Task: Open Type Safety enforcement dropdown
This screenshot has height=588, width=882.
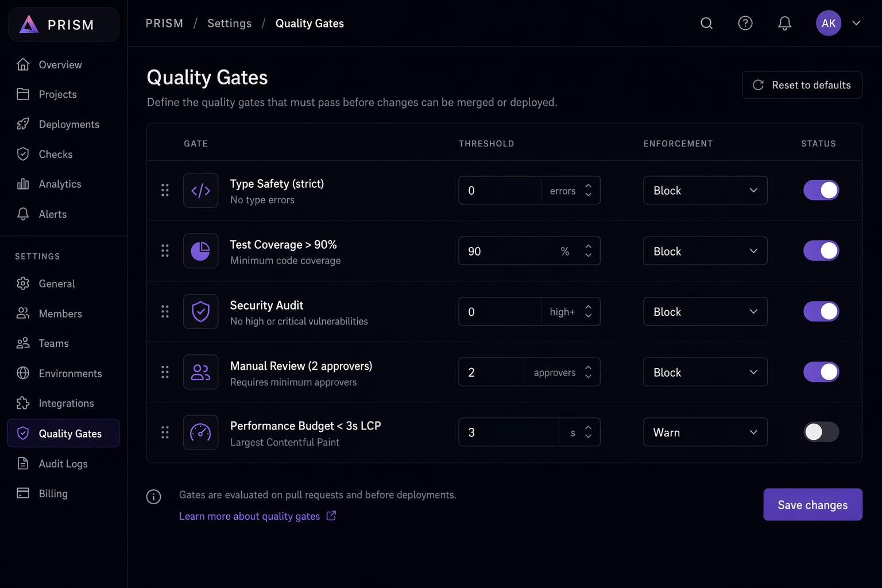Action: 705,190
